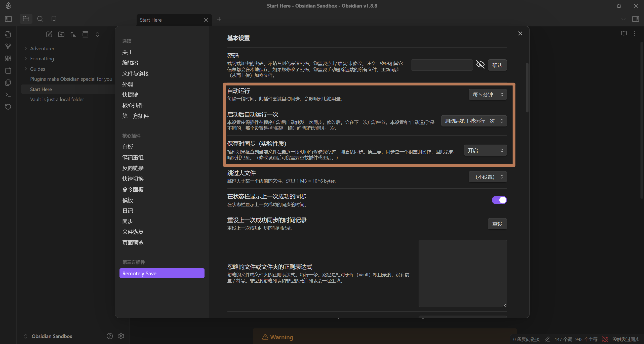Viewport: 644px width, 344px height.
Task: Click auto-reveal current file icon
Action: (x=85, y=34)
